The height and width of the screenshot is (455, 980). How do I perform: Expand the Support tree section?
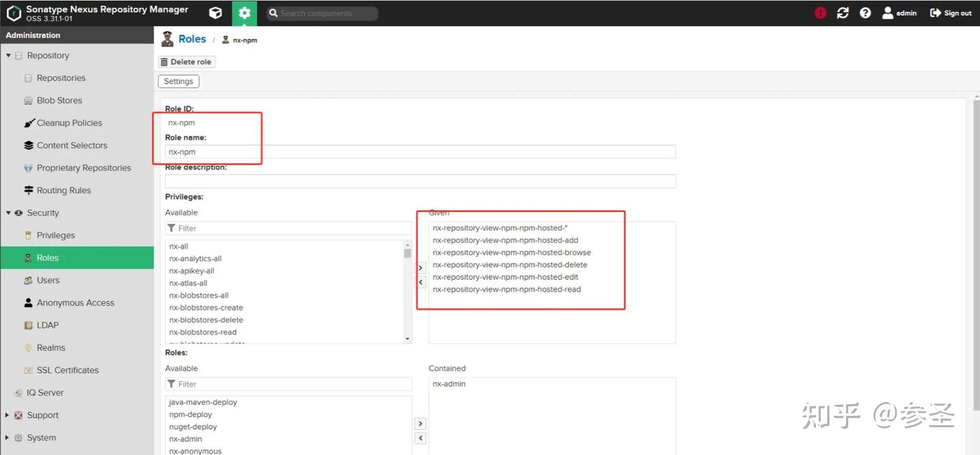point(8,415)
